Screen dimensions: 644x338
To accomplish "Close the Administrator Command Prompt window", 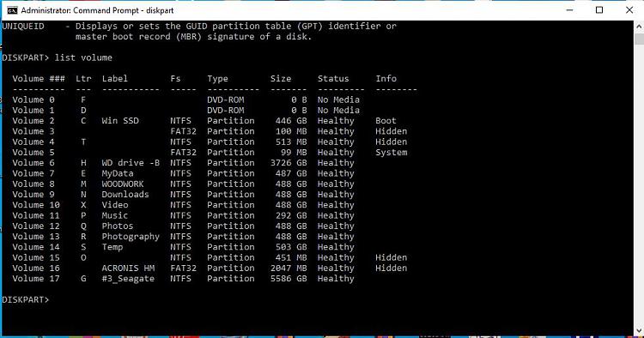I will click(629, 10).
